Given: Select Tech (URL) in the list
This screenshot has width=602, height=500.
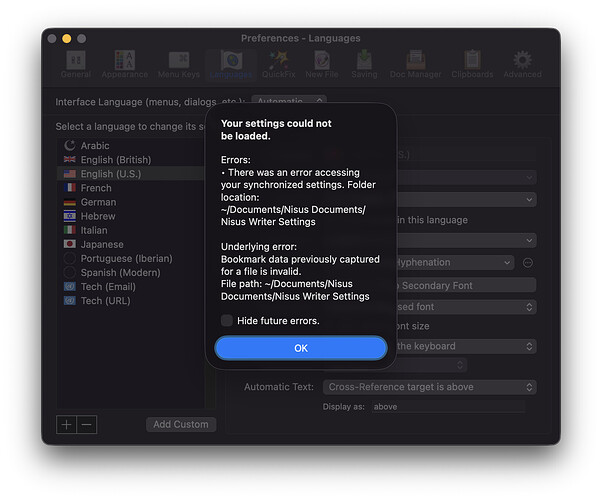Looking at the screenshot, I should 131,300.
